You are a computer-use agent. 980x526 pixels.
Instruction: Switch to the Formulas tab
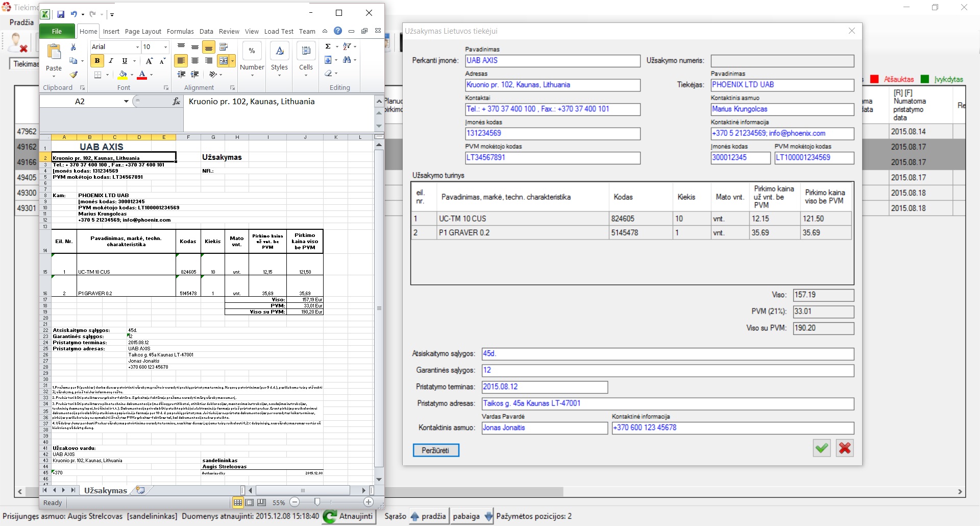coord(180,32)
